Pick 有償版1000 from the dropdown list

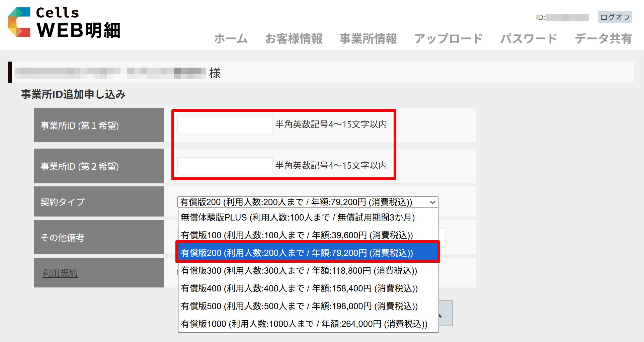click(x=304, y=324)
